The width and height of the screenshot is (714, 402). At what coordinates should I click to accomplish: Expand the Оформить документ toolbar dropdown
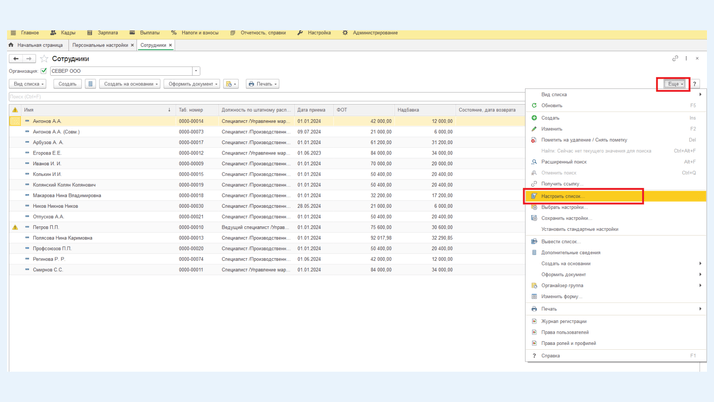click(x=192, y=84)
